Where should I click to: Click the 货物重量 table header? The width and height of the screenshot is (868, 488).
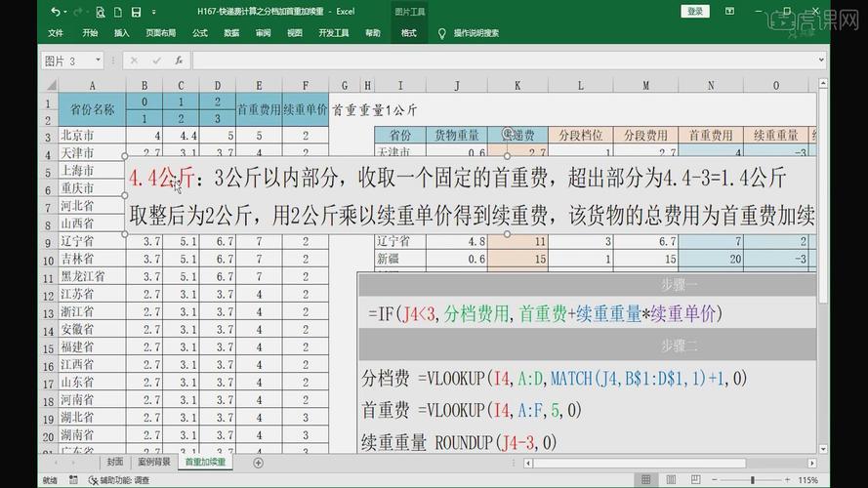click(x=457, y=135)
